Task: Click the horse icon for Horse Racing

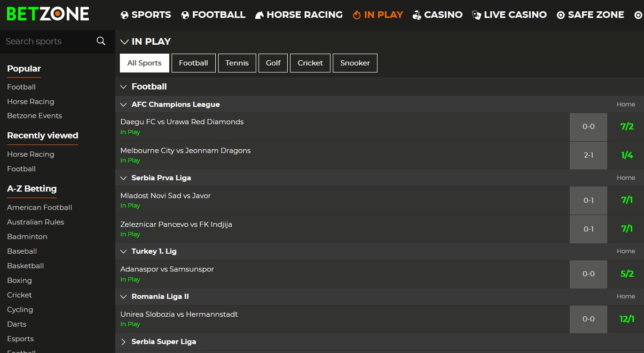Action: click(259, 15)
